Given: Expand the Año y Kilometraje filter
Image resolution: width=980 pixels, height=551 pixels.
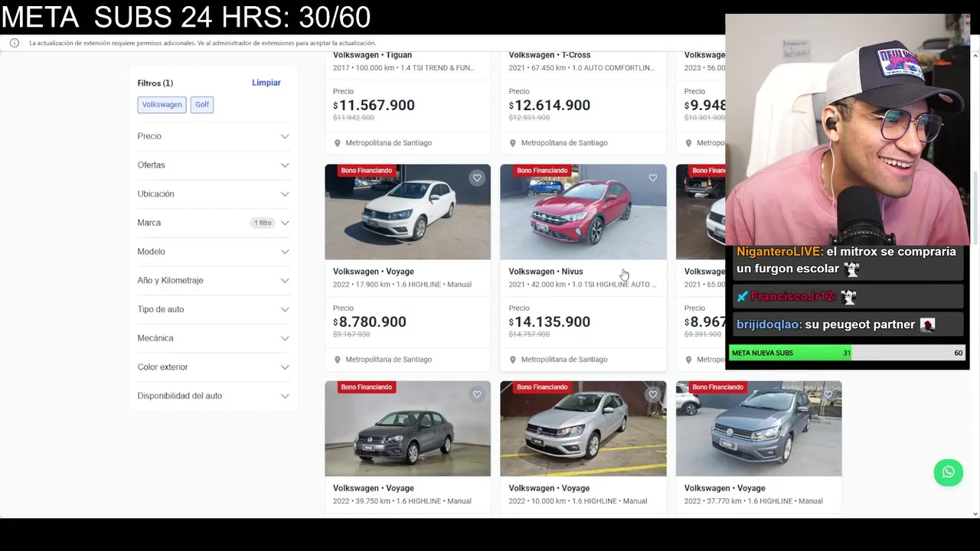Looking at the screenshot, I should pos(213,280).
